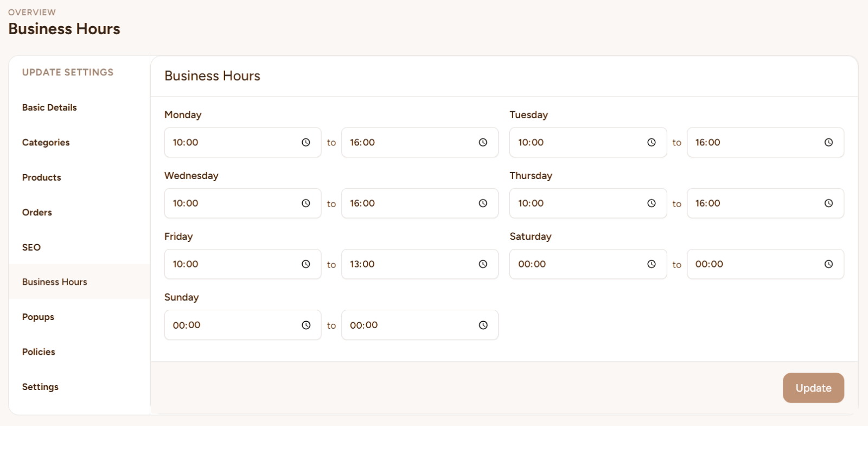Open time picker for Friday closing time
868x473 pixels.
tap(483, 264)
